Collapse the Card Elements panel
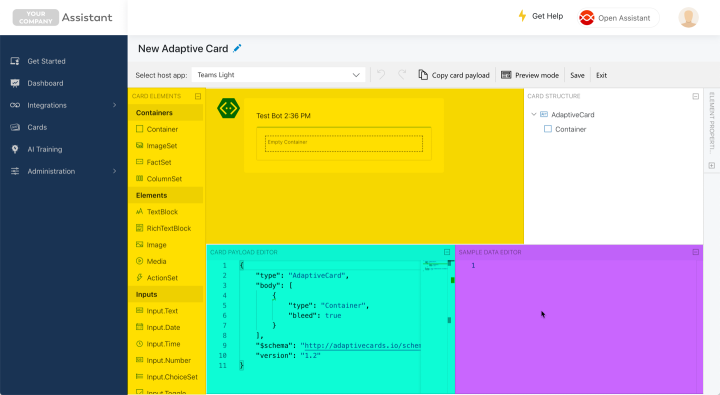Viewport: 720px width, 395px height. [x=198, y=96]
